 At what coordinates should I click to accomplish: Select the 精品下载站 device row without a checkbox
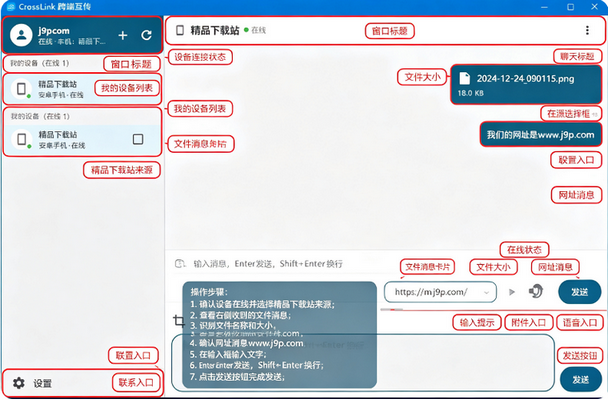coord(82,89)
